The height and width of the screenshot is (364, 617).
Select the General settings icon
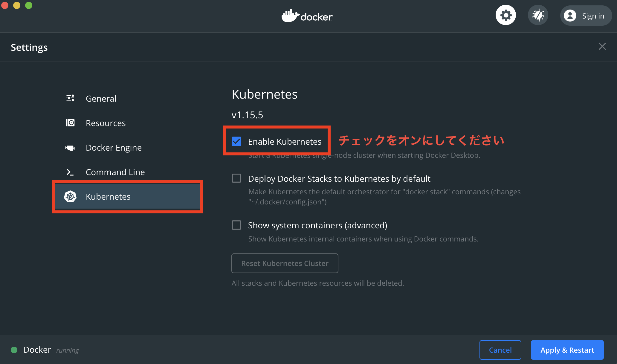point(70,98)
